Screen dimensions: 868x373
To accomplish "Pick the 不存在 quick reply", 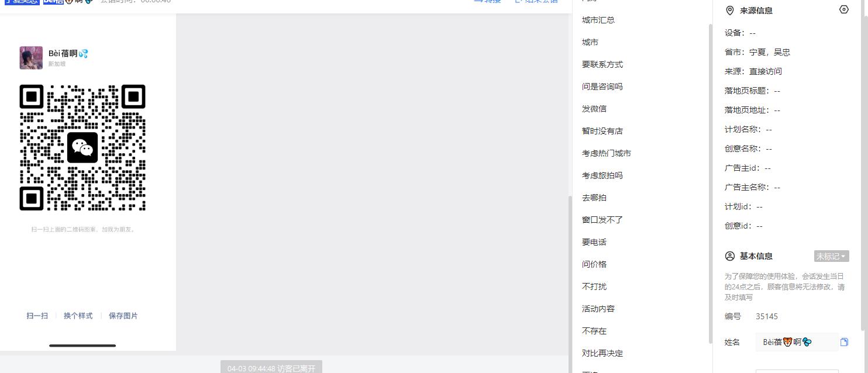I will (594, 331).
